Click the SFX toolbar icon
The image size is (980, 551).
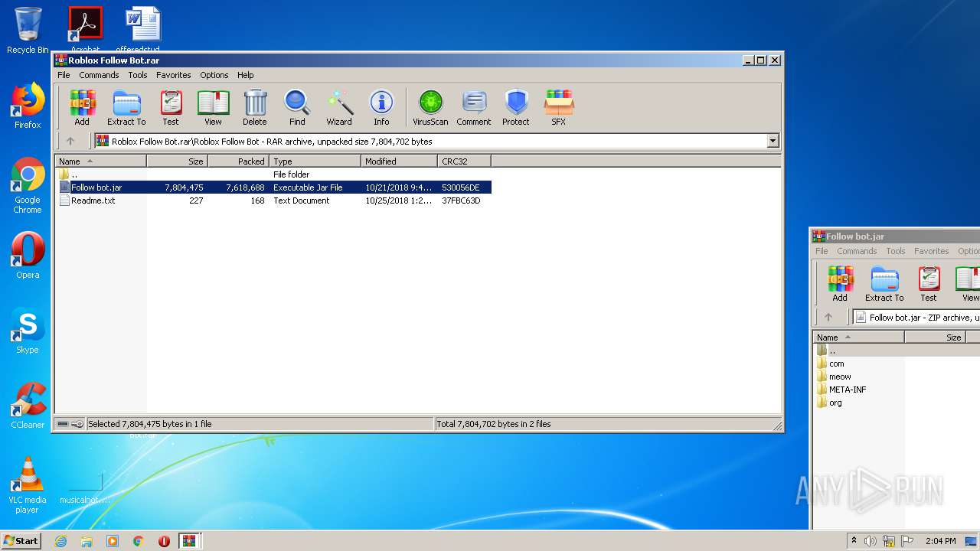pyautogui.click(x=559, y=108)
